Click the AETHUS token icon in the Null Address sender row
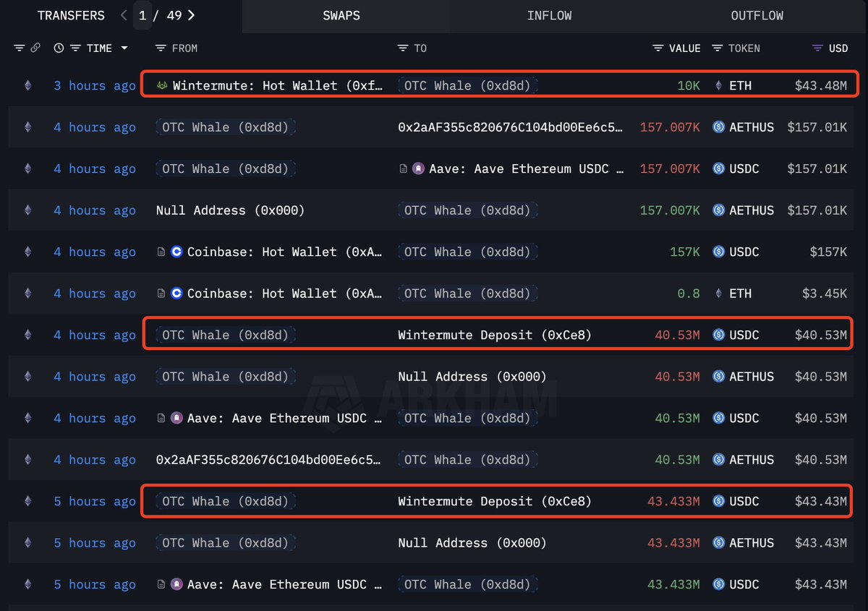 click(718, 210)
